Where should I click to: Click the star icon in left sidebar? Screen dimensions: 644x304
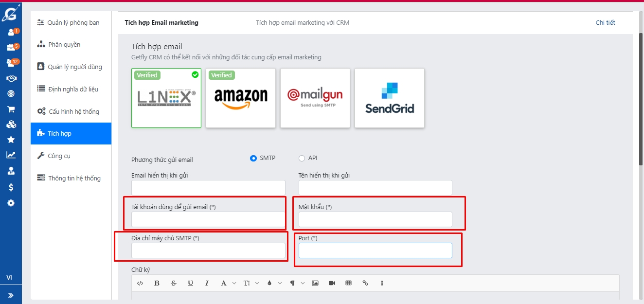[11, 140]
